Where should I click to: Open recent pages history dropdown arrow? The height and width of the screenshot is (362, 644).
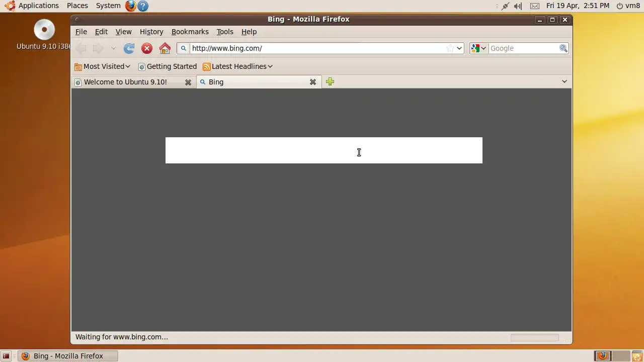click(113, 48)
